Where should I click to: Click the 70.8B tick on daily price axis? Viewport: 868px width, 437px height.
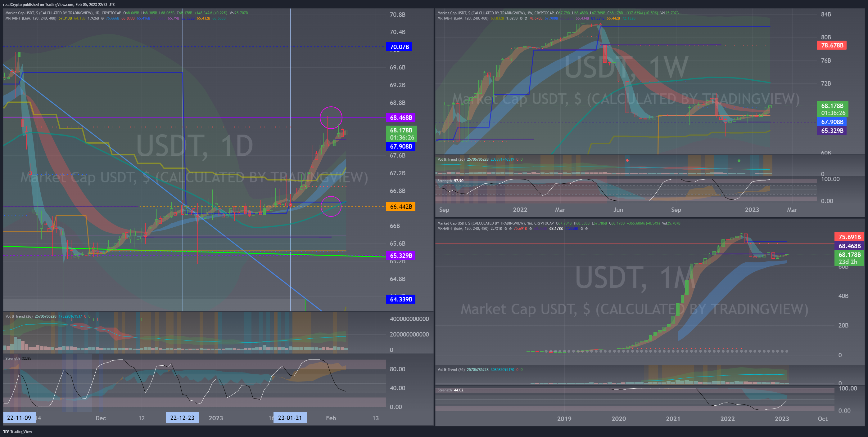pyautogui.click(x=398, y=15)
